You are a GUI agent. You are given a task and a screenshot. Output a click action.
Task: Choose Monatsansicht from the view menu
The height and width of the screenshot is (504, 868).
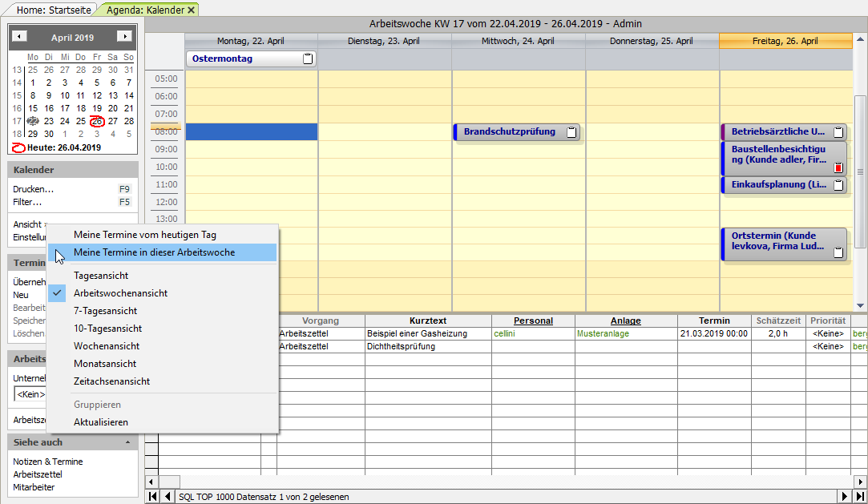pos(105,364)
